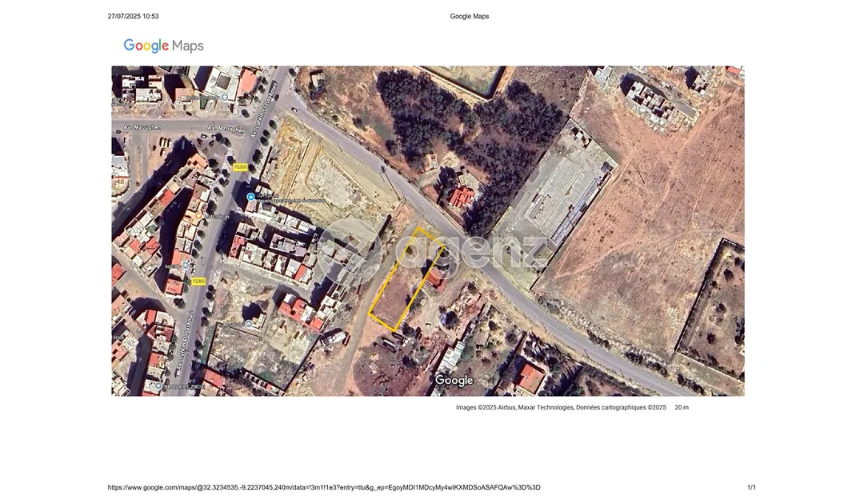Click the Av. Lafkih El Jaskouri road label
Screen dimensions: 864x504
tap(264, 112)
